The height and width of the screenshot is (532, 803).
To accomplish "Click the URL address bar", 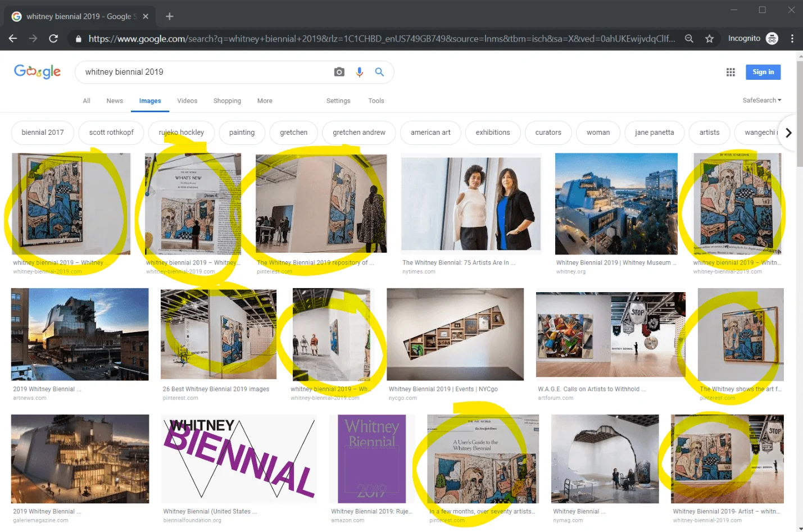I will 382,39.
